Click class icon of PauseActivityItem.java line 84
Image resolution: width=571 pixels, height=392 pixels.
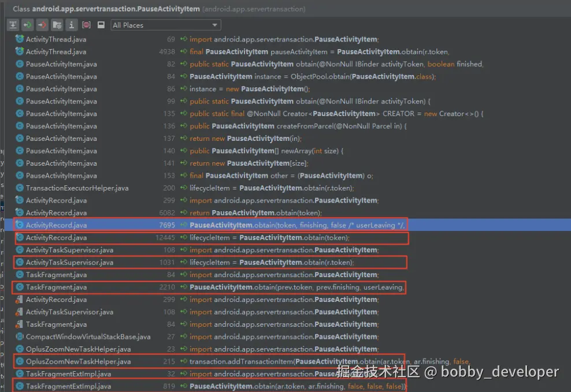coord(20,76)
